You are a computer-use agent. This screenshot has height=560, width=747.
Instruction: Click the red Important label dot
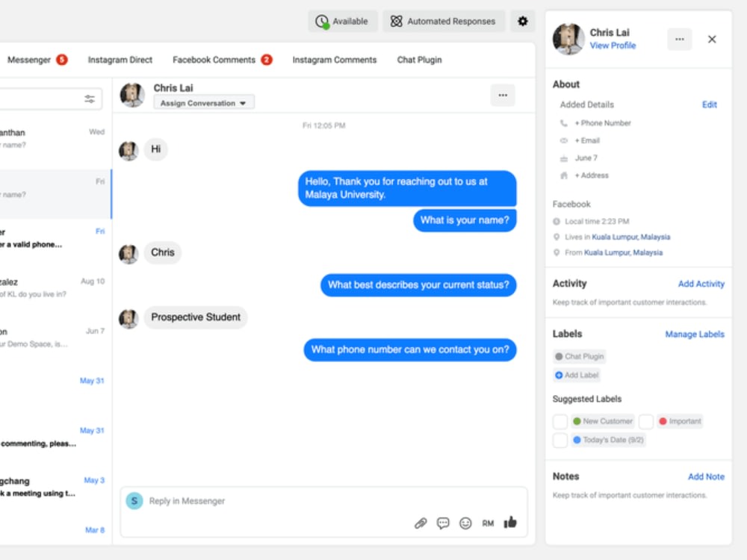coord(663,421)
